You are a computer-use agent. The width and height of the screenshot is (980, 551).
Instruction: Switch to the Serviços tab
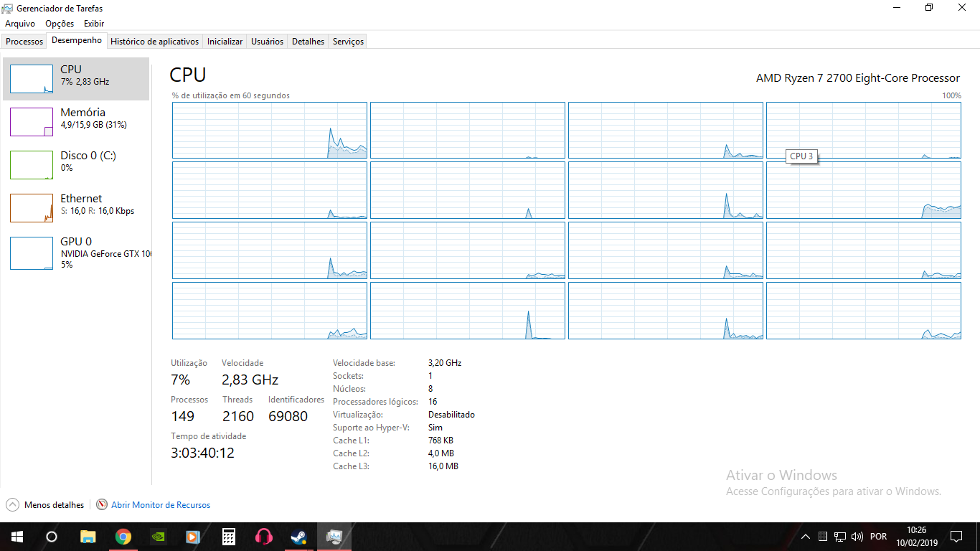coord(348,42)
